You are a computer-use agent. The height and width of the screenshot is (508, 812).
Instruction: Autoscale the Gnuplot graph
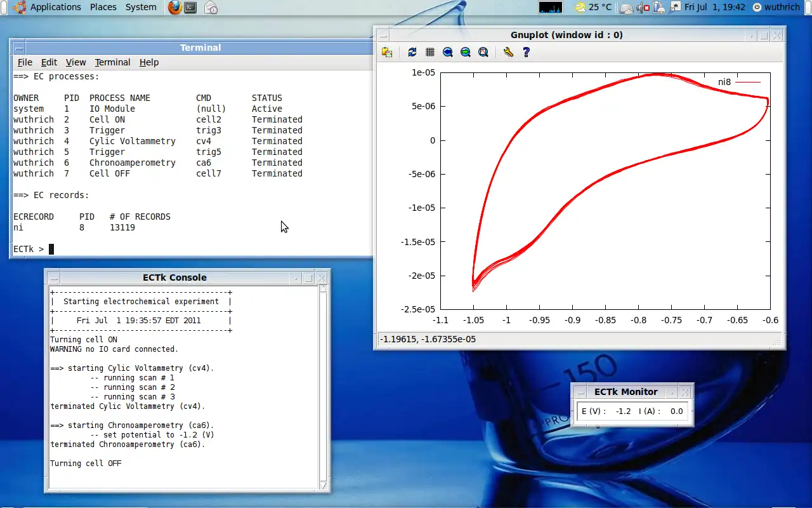(483, 53)
